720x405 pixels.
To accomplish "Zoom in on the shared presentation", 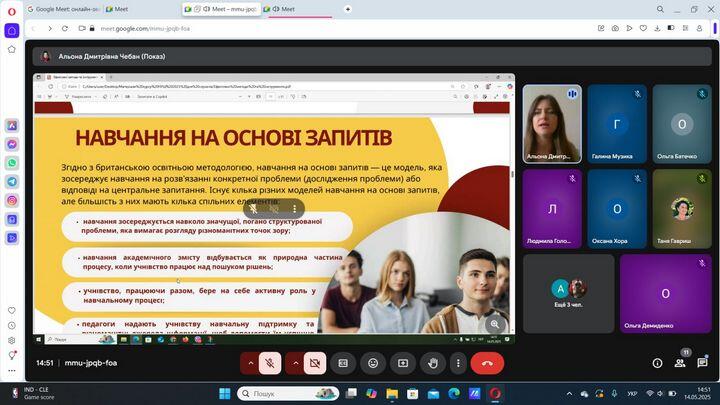I will point(495,324).
